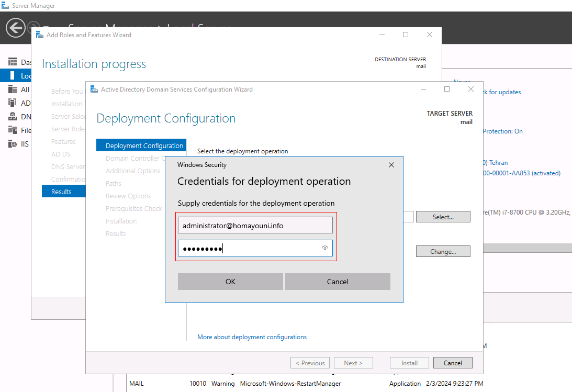The width and height of the screenshot is (572, 392).
Task: Cancel the AD DS Configuration Wizard
Action: (x=453, y=363)
